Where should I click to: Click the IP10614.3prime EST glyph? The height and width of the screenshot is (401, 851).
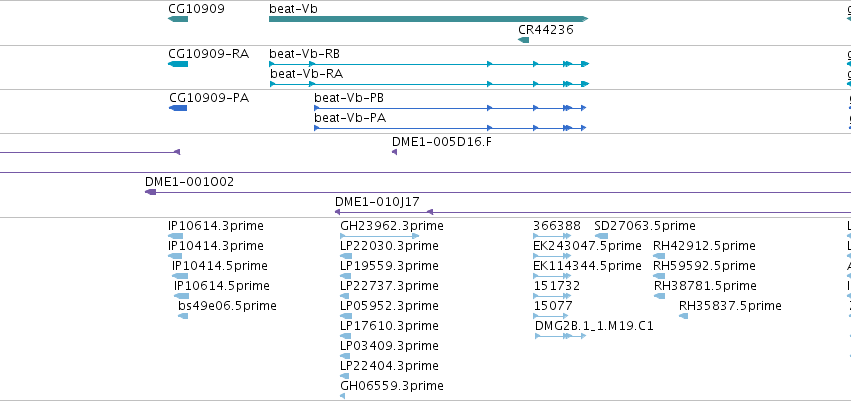tap(176, 236)
